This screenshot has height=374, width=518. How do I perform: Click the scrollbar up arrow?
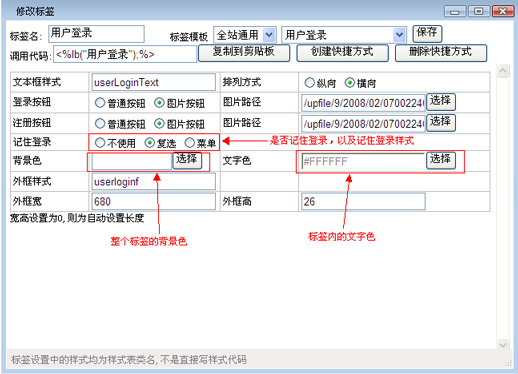point(503,71)
